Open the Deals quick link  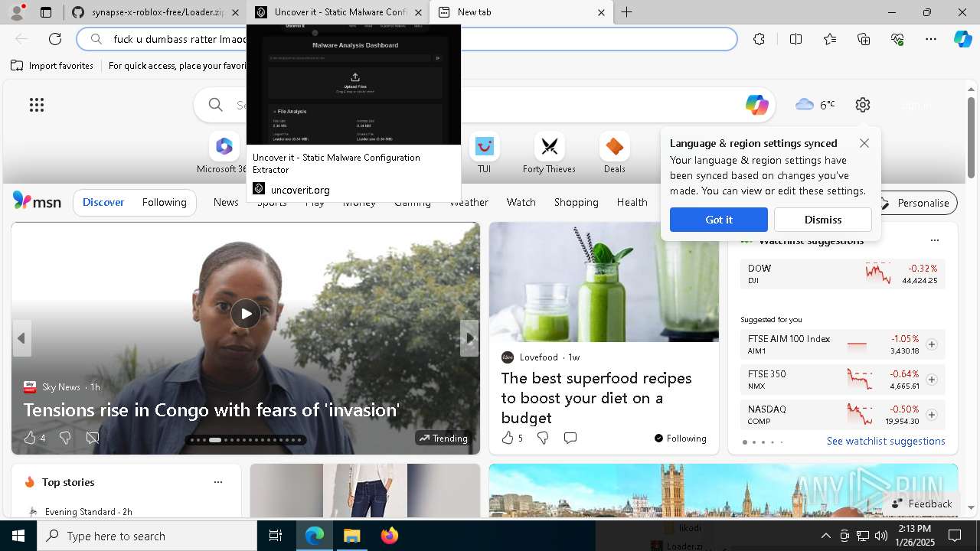tap(614, 153)
